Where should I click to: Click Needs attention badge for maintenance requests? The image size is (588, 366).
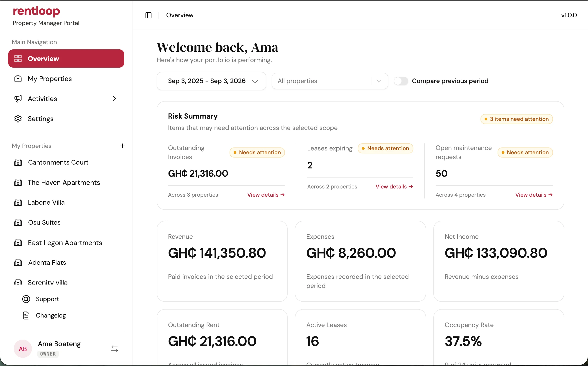point(525,152)
